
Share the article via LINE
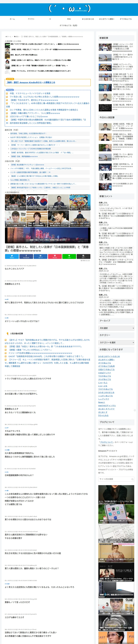(x=69, y=257)
